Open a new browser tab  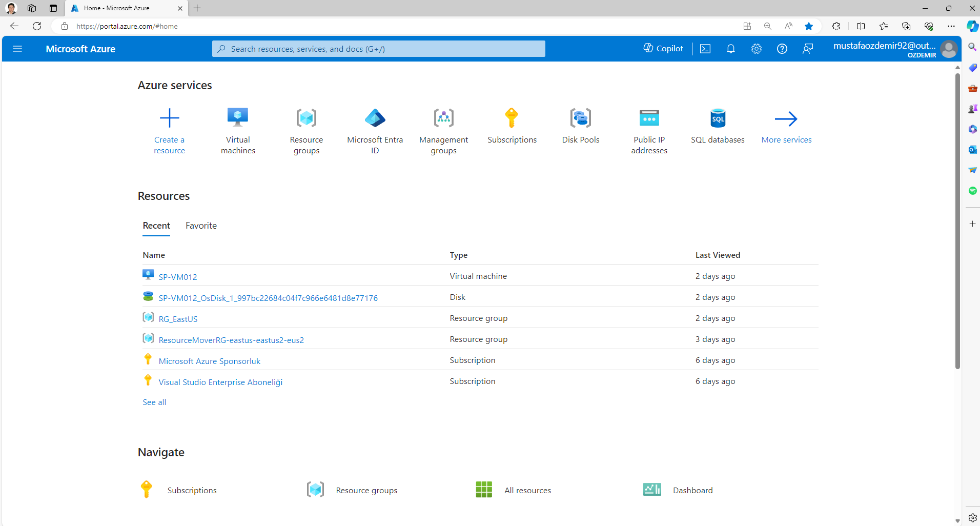click(197, 8)
